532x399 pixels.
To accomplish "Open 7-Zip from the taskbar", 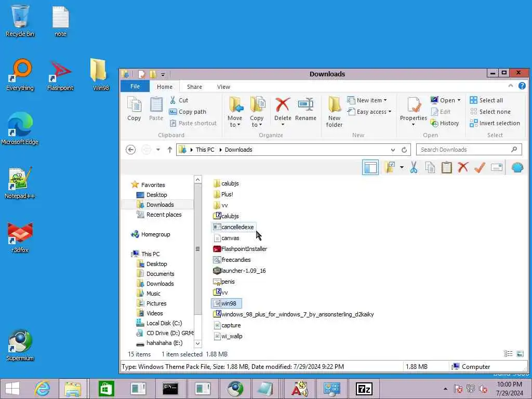I will click(x=364, y=389).
